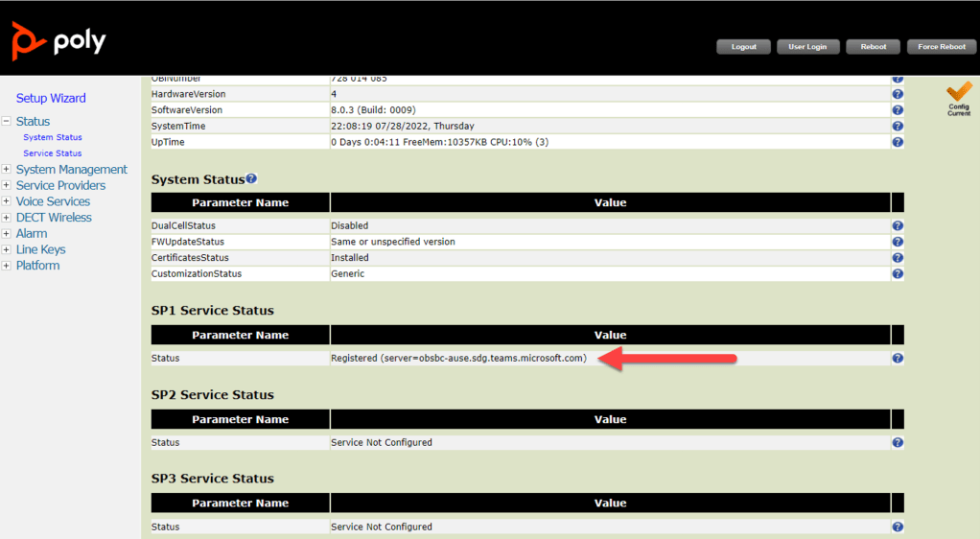
Task: Click the Force Reboot button
Action: [941, 46]
